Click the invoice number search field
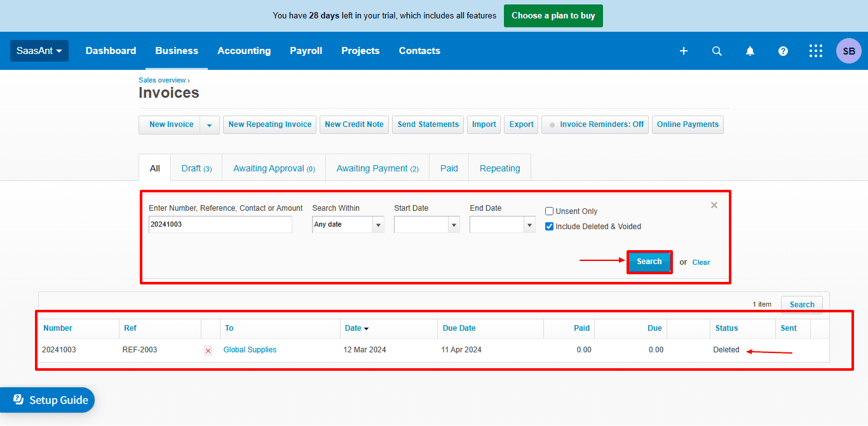This screenshot has width=868, height=426. pos(220,224)
